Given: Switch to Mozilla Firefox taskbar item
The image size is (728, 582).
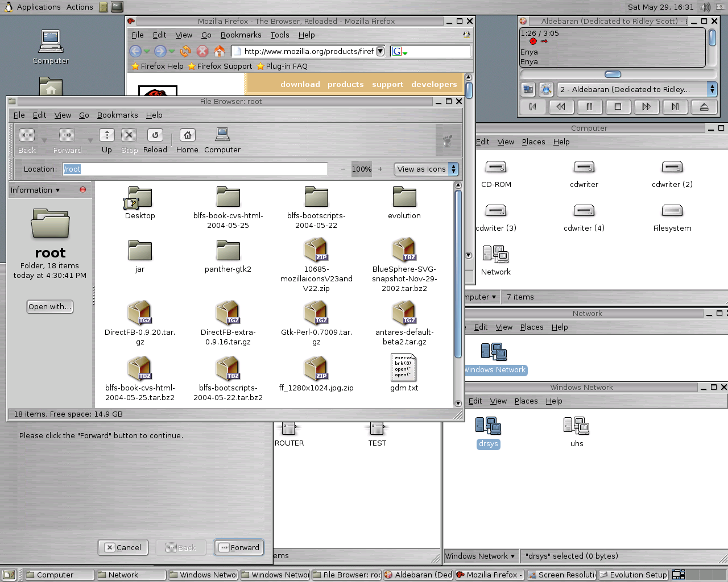Looking at the screenshot, I should click(x=489, y=575).
